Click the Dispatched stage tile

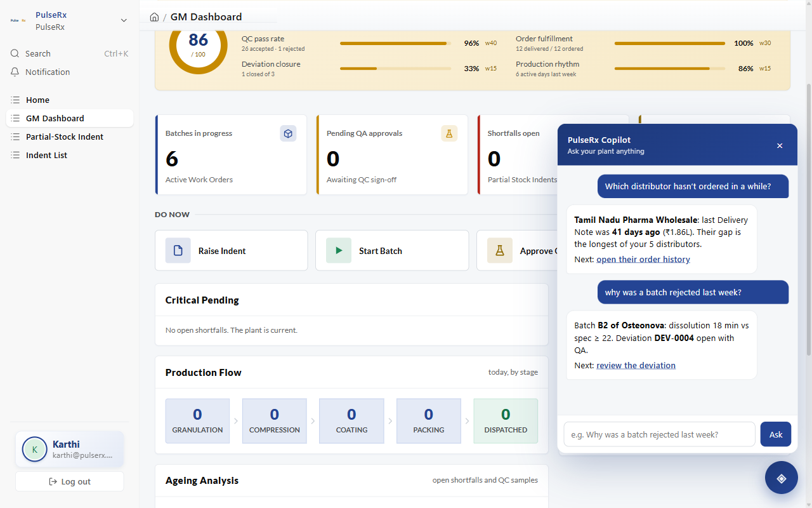point(506,421)
